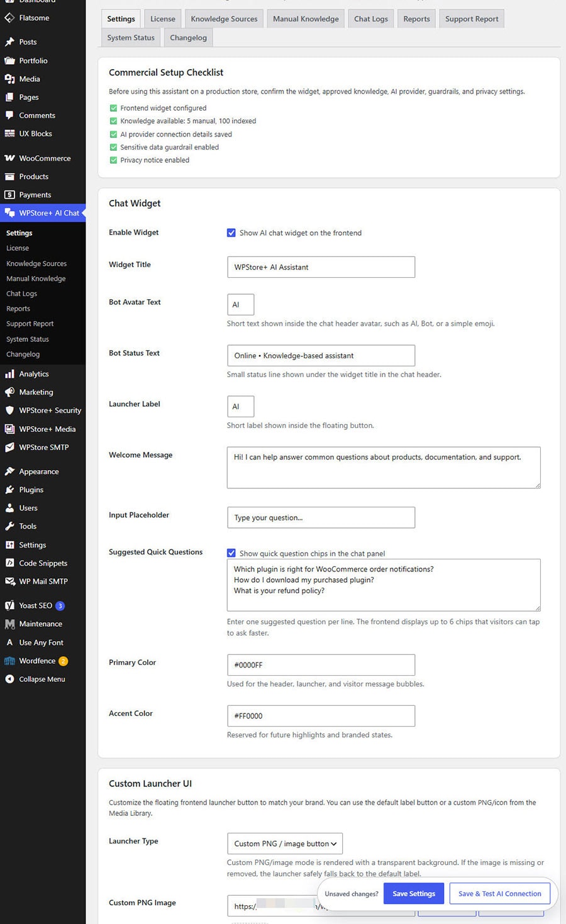Image resolution: width=566 pixels, height=924 pixels.
Task: Click the WPStore+ AI Chat icon
Action: (9, 213)
